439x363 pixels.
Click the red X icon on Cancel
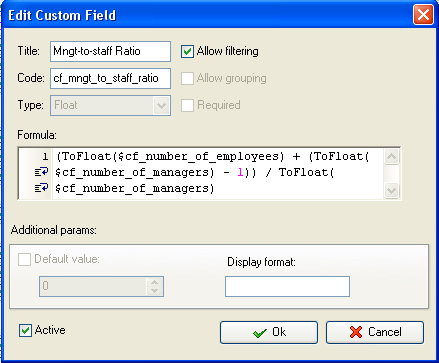(356, 332)
